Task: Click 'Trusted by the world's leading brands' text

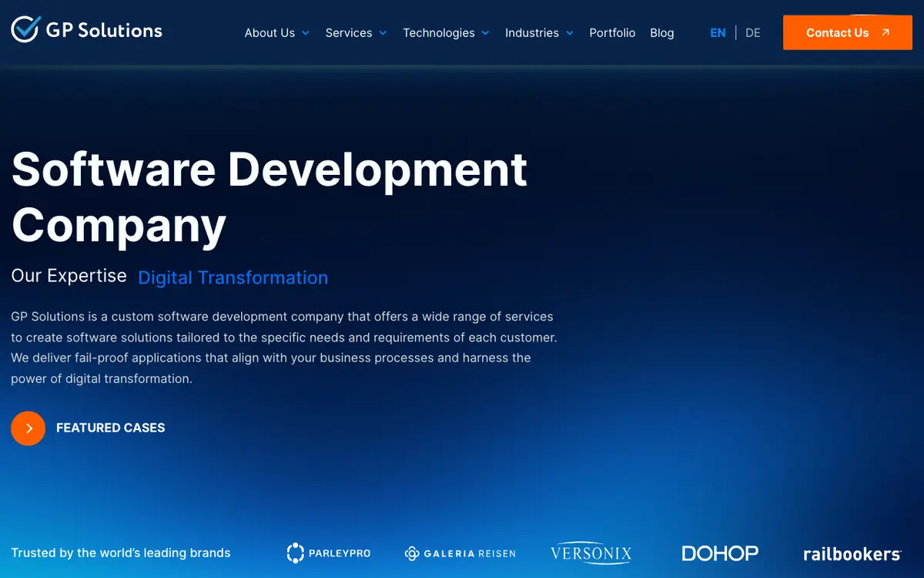Action: pyautogui.click(x=121, y=553)
